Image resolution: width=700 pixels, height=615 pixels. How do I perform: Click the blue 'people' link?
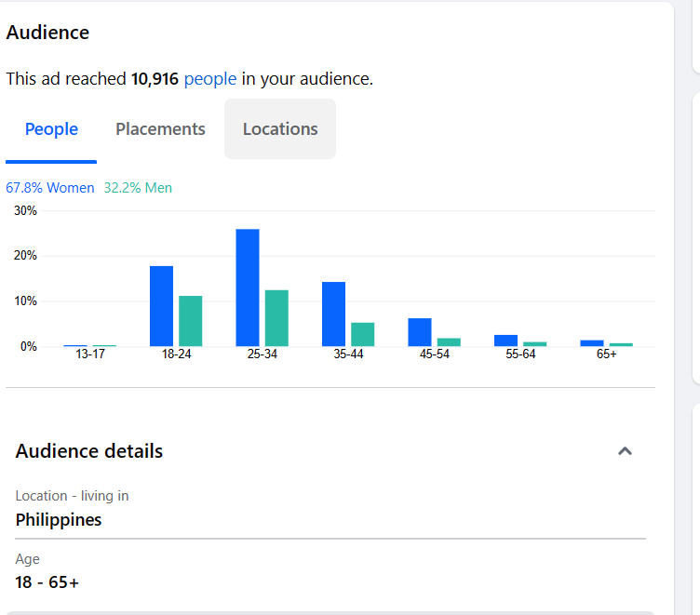pyautogui.click(x=210, y=79)
